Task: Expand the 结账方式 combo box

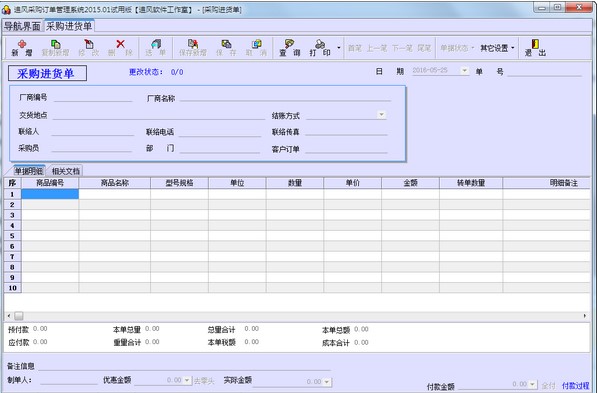Action: point(381,115)
